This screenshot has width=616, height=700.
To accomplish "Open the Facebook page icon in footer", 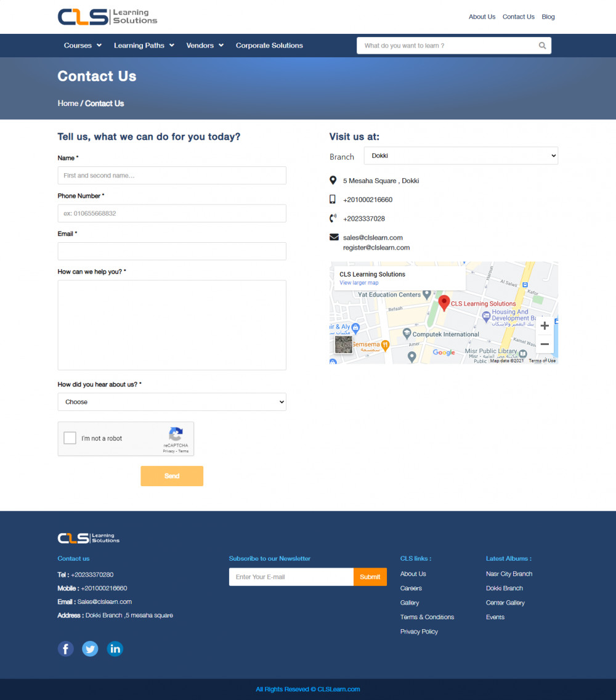I will pos(65,648).
